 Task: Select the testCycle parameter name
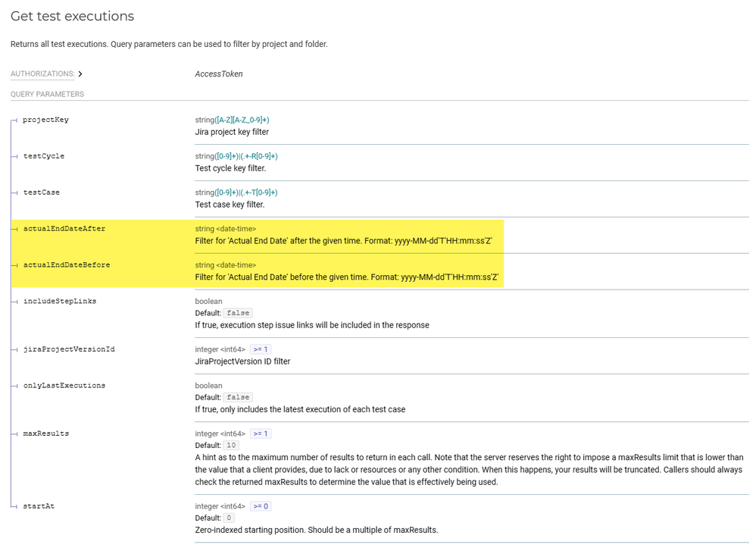tap(43, 156)
